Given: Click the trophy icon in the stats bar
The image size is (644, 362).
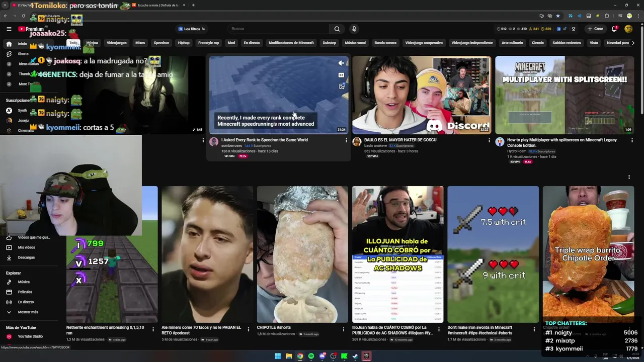Looking at the screenshot, I should pos(574,29).
